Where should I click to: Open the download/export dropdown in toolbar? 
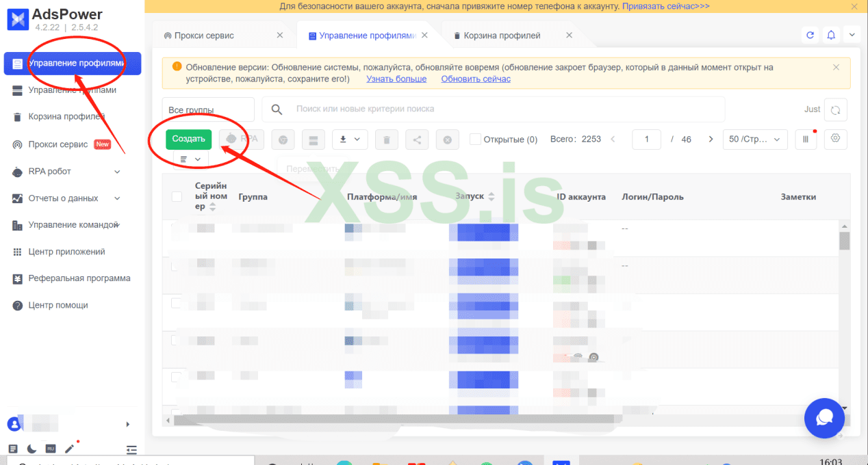click(x=350, y=139)
